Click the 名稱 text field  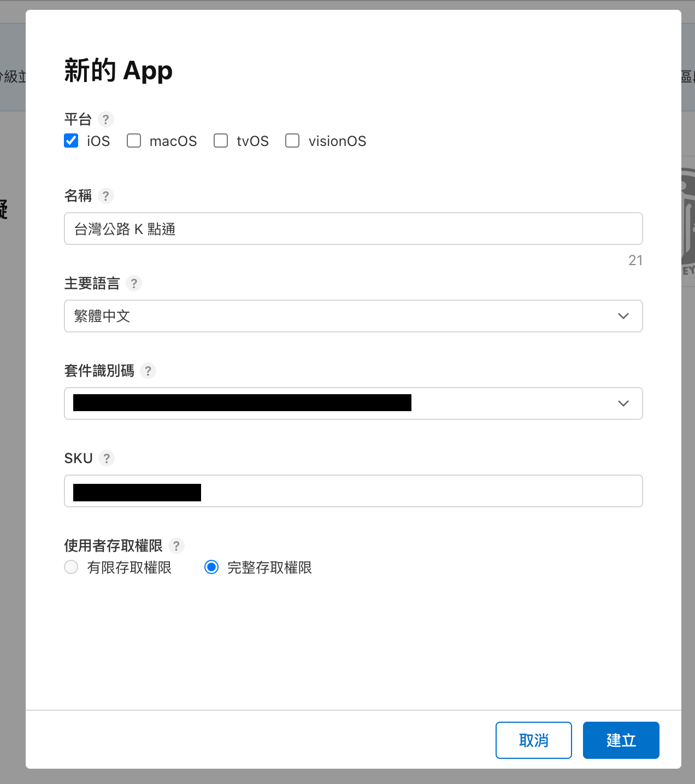tap(353, 229)
